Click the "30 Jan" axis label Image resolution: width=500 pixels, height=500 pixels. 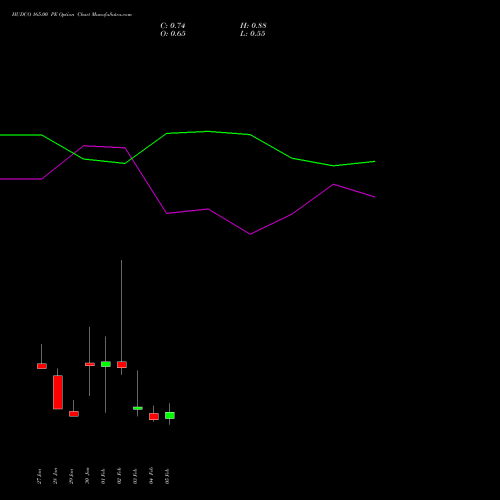tap(87, 476)
